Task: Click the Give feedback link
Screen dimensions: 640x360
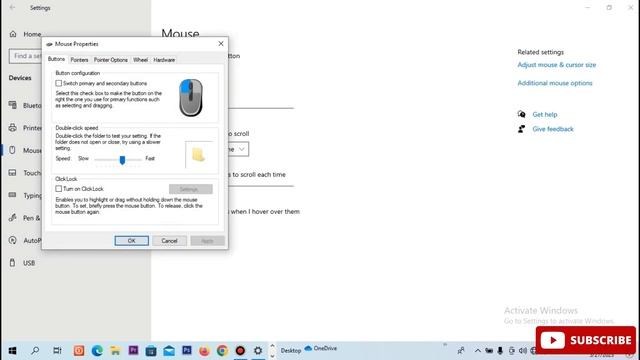Action: pyautogui.click(x=553, y=129)
